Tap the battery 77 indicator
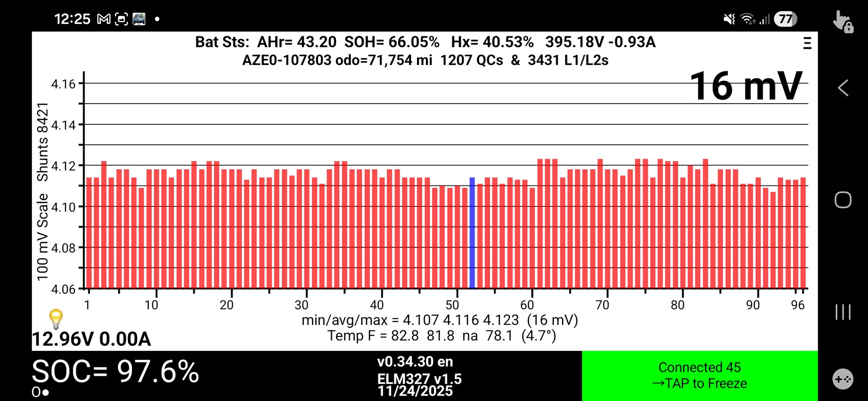Viewport: 868px width, 401px height. (785, 19)
